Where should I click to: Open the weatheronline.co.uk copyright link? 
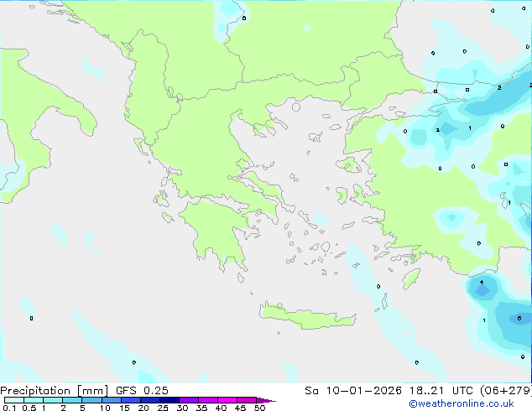(462, 403)
